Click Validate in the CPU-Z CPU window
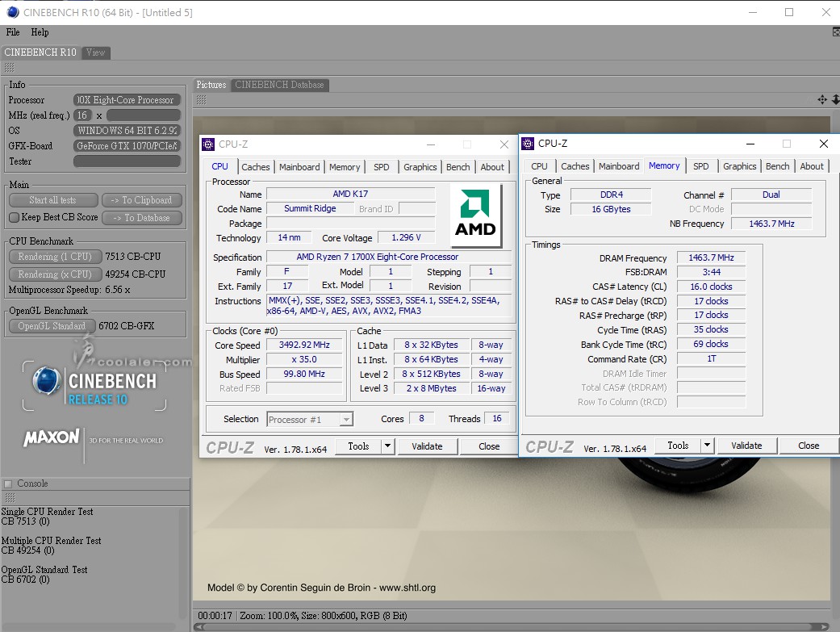This screenshot has width=840, height=632. click(x=427, y=446)
